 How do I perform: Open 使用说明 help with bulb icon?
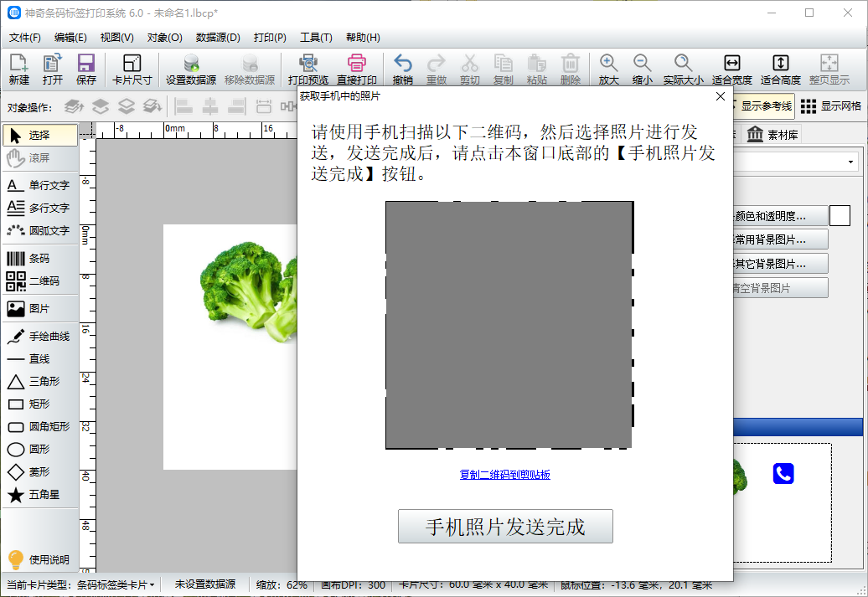[39, 559]
